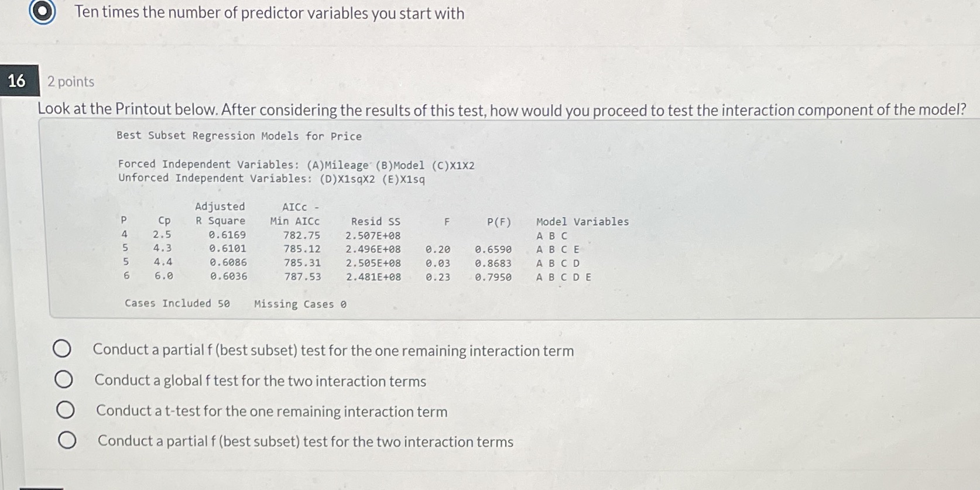
Task: Click the Unforced Independent Variables line
Action: tap(271, 178)
